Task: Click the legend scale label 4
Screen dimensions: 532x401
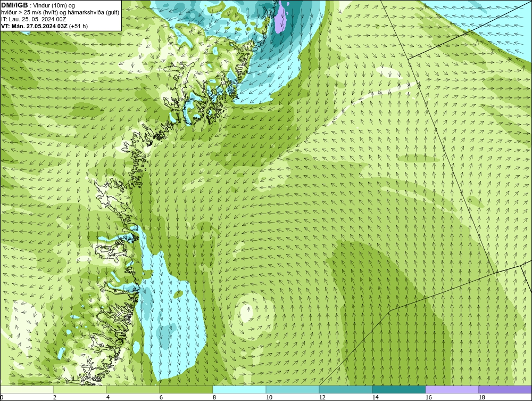Action: (x=108, y=397)
